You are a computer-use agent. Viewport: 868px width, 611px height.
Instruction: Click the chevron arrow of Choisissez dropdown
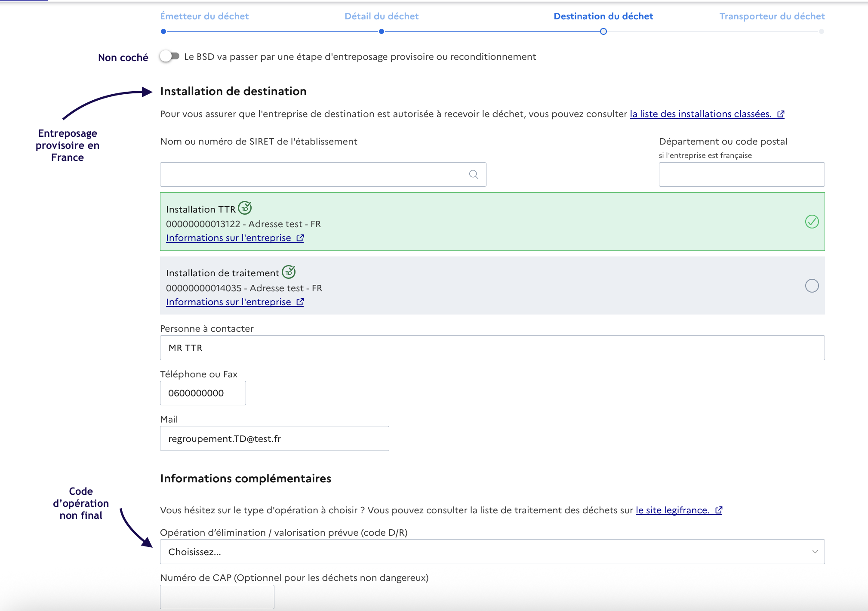coord(815,552)
